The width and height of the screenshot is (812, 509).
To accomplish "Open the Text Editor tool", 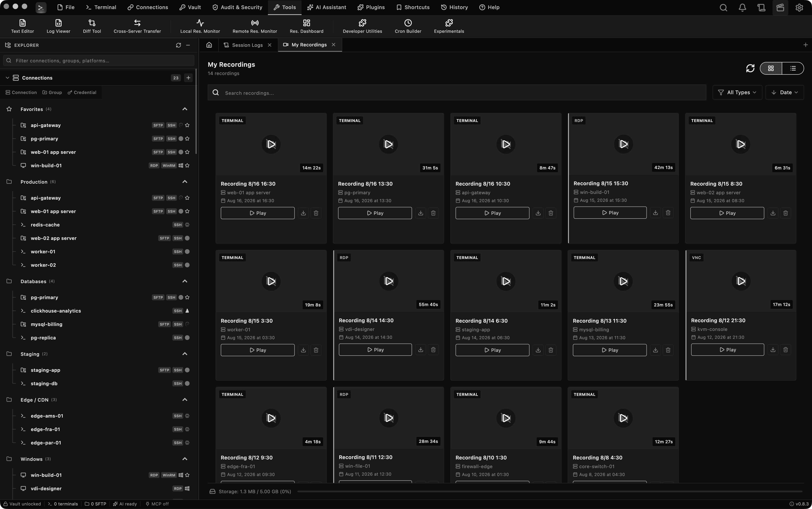I will 22,26.
